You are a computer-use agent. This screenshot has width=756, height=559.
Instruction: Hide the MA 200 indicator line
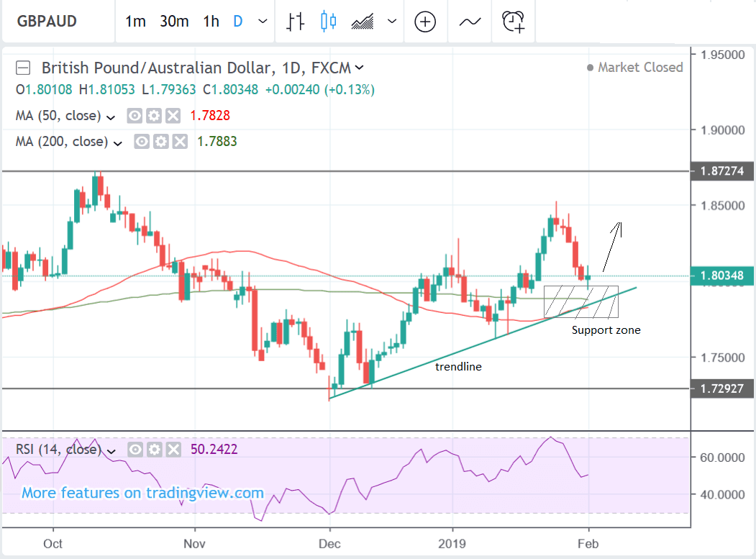click(141, 142)
